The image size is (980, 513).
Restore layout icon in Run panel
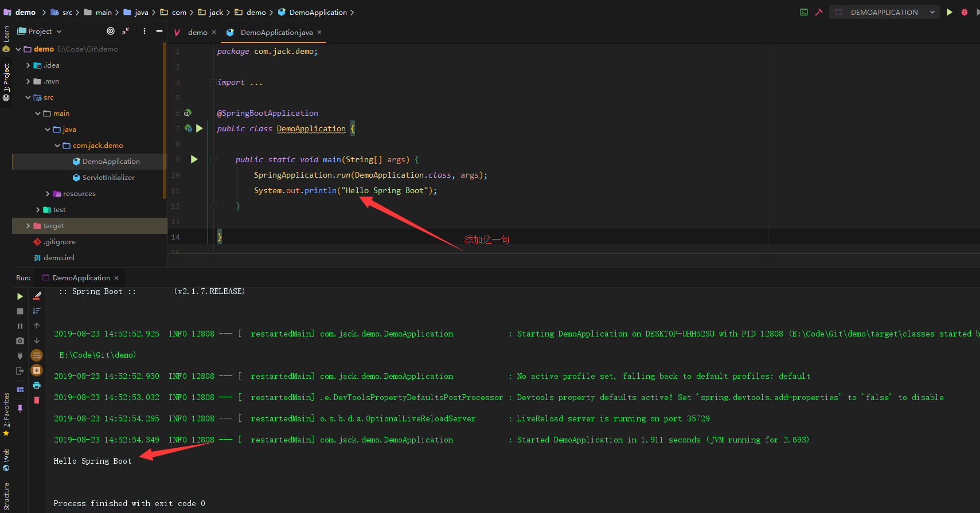click(x=20, y=390)
